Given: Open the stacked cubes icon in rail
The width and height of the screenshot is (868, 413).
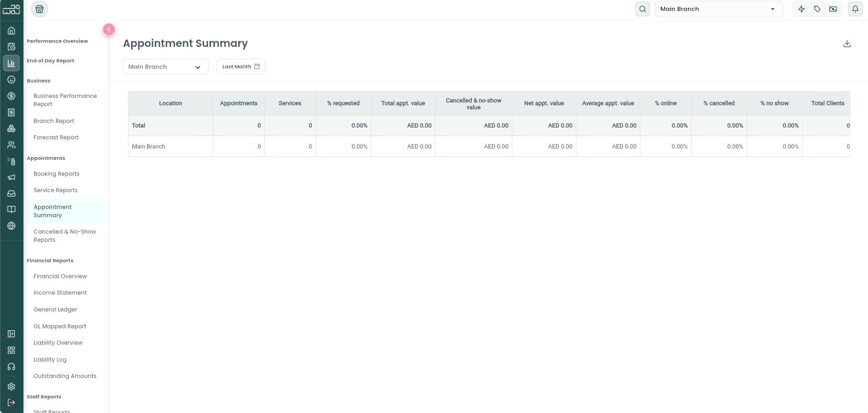Looking at the screenshot, I should pos(11,128).
